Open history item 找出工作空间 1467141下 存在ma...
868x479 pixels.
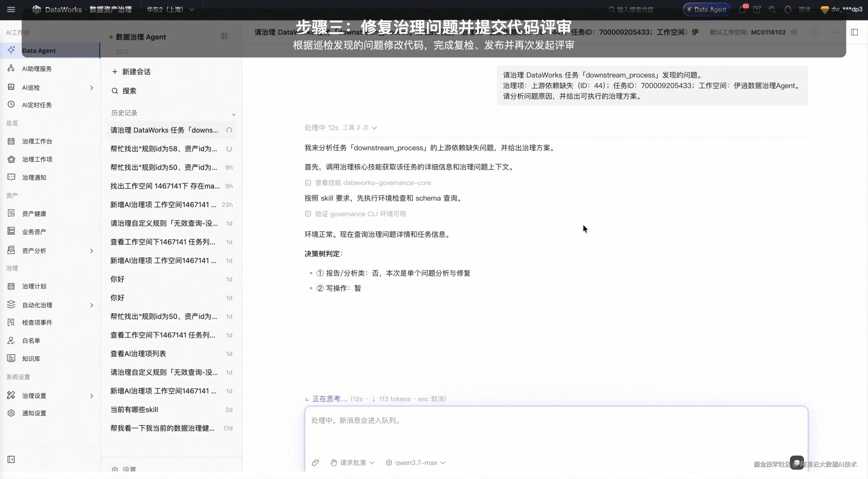tap(172, 186)
